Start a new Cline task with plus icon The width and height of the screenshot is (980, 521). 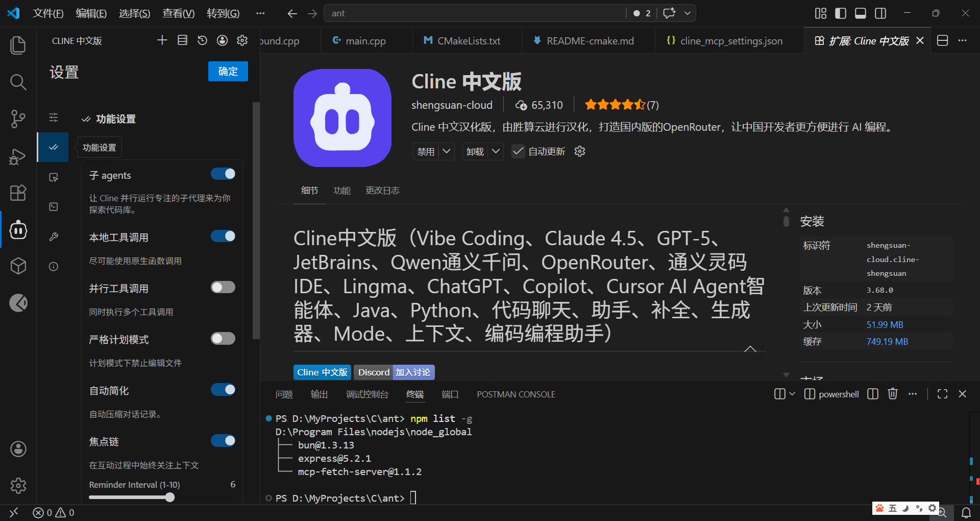coord(162,40)
